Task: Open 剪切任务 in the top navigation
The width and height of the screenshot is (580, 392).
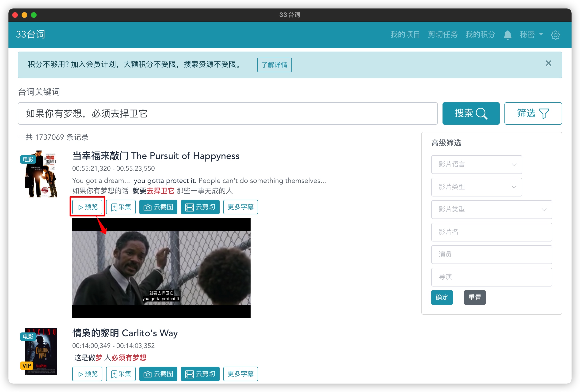Action: [443, 34]
